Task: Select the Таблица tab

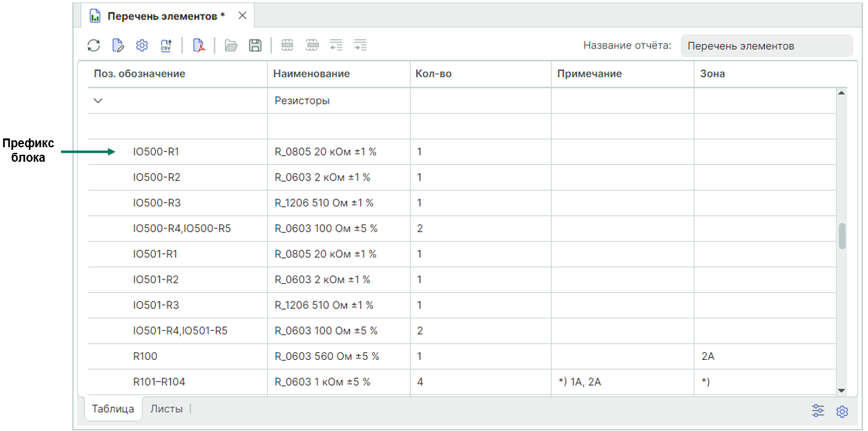Action: 113,409
